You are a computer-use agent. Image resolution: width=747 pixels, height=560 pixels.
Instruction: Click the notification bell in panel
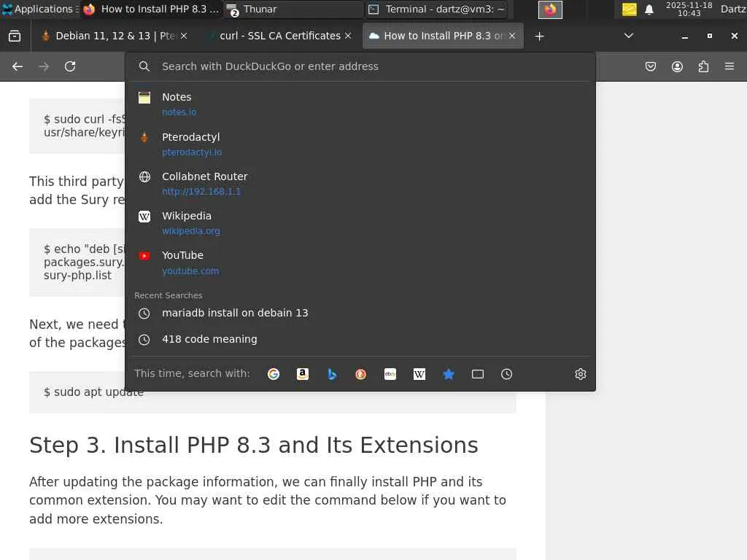point(649,9)
